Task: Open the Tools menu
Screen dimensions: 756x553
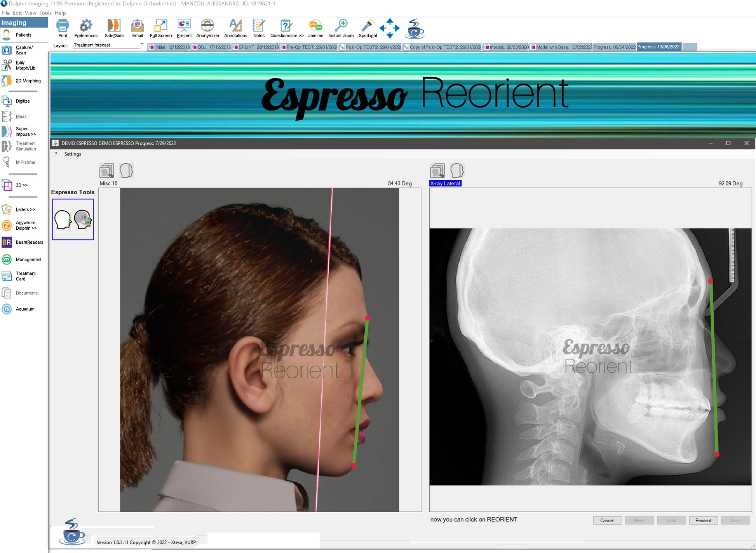Action: click(45, 13)
